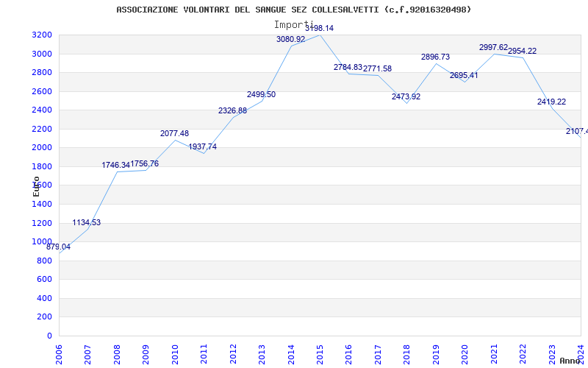This screenshot has width=588, height=368.
Task: Select y-axis label 800
Action: [46, 261]
